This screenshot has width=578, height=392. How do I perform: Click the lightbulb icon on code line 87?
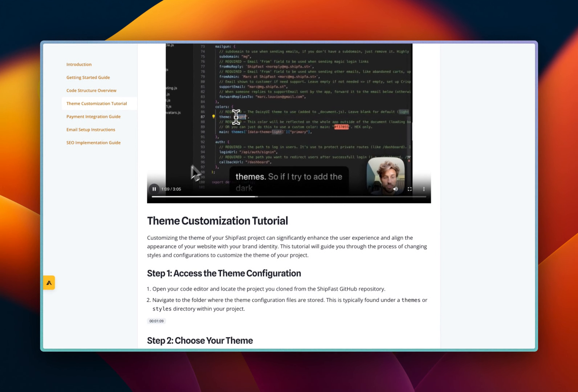pos(213,117)
